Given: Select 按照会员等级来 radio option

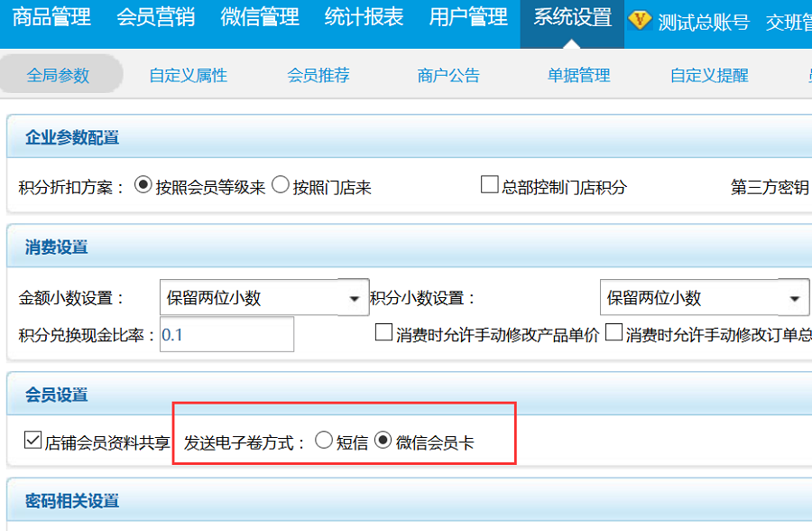Looking at the screenshot, I should point(143,186).
